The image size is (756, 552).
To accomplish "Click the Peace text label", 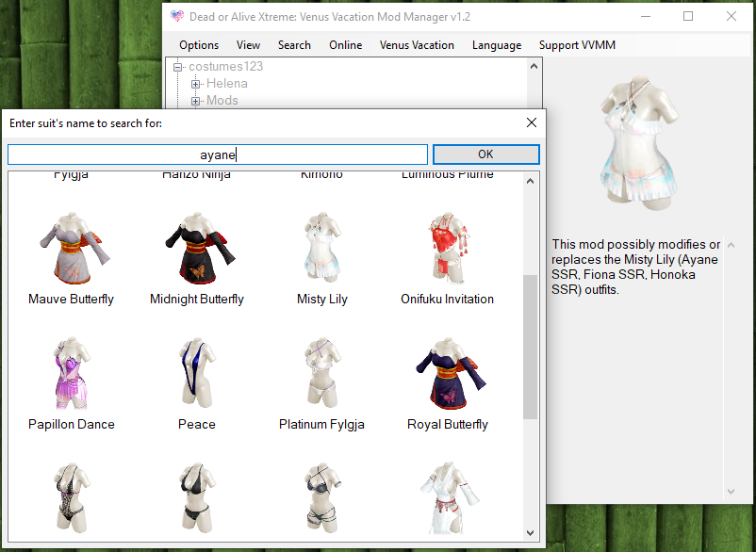I will pyautogui.click(x=197, y=424).
